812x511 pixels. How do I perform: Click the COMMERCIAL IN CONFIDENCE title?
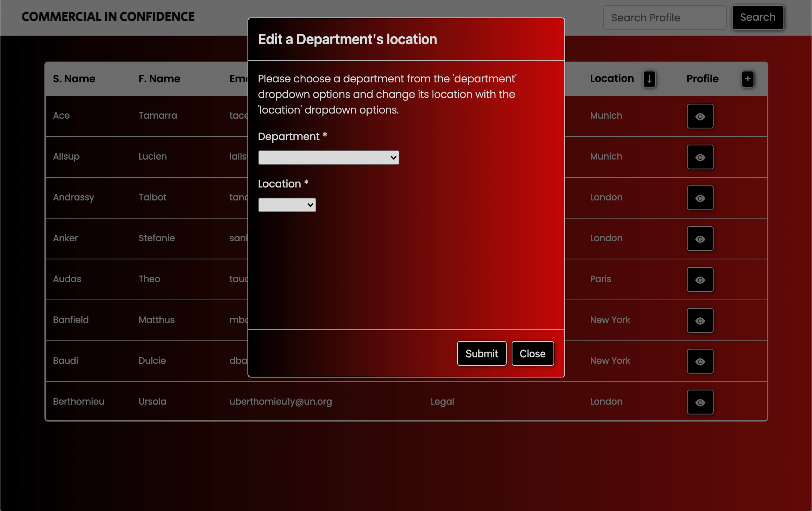pos(108,17)
